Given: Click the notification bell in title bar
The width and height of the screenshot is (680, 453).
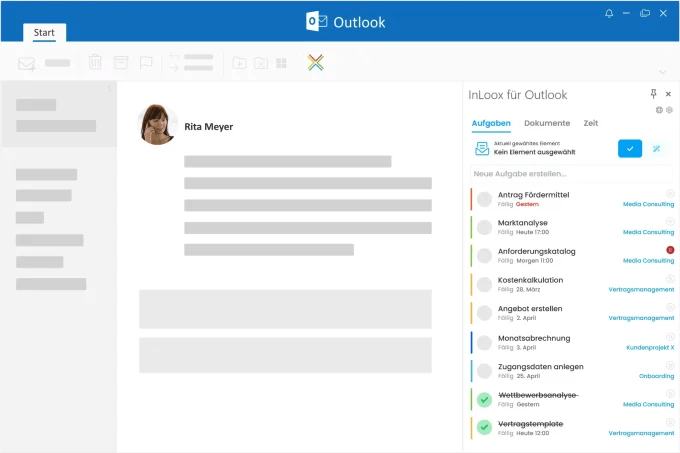Looking at the screenshot, I should (x=609, y=13).
